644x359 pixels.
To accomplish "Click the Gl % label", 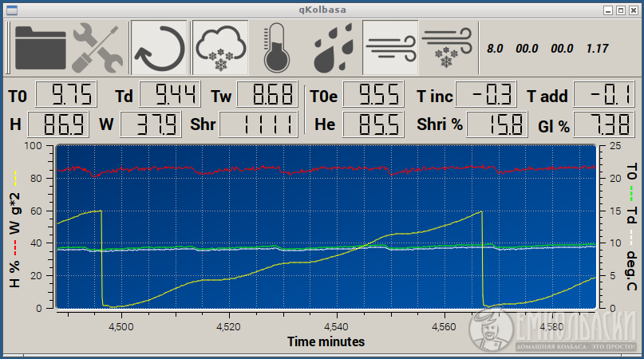I will 554,127.
